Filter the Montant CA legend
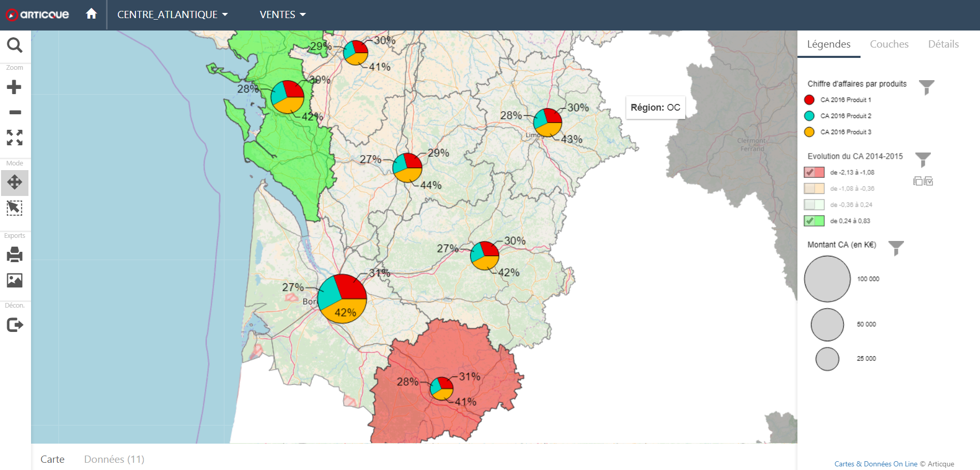Image resolution: width=980 pixels, height=470 pixels. point(896,248)
